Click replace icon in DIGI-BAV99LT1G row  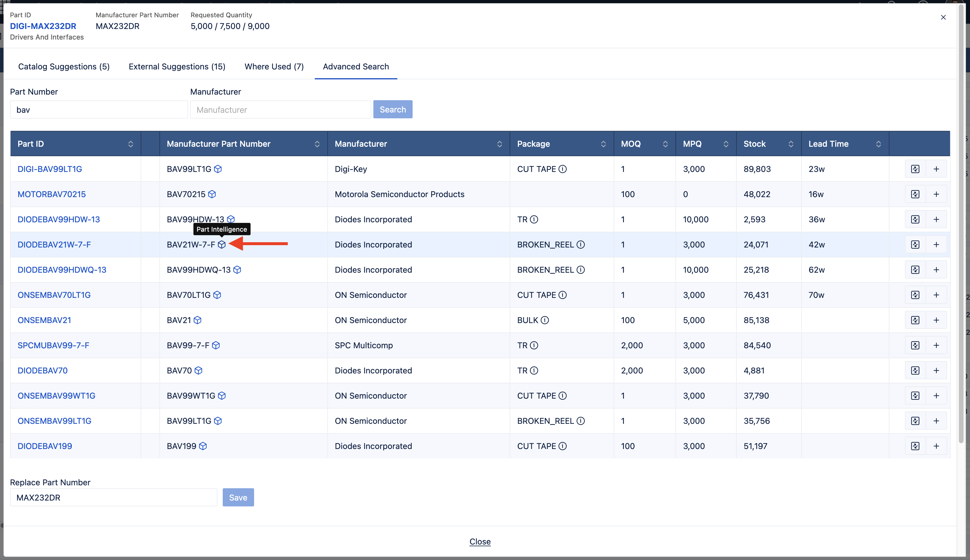pyautogui.click(x=915, y=169)
